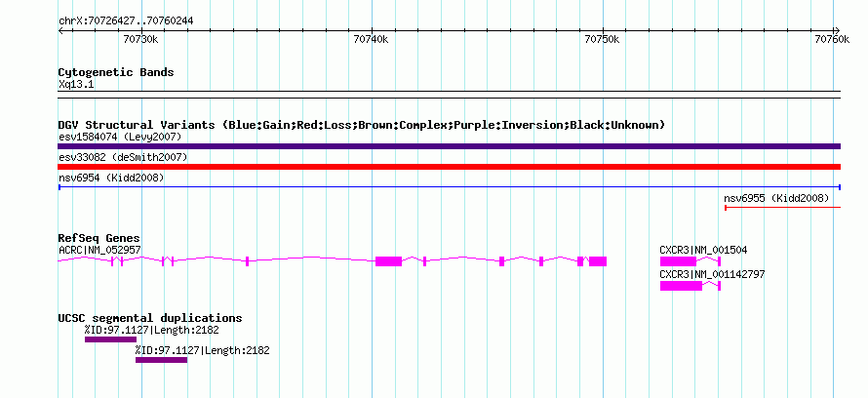
Task: Click the red esv33082 loss variant bar
Action: [x=449, y=167]
